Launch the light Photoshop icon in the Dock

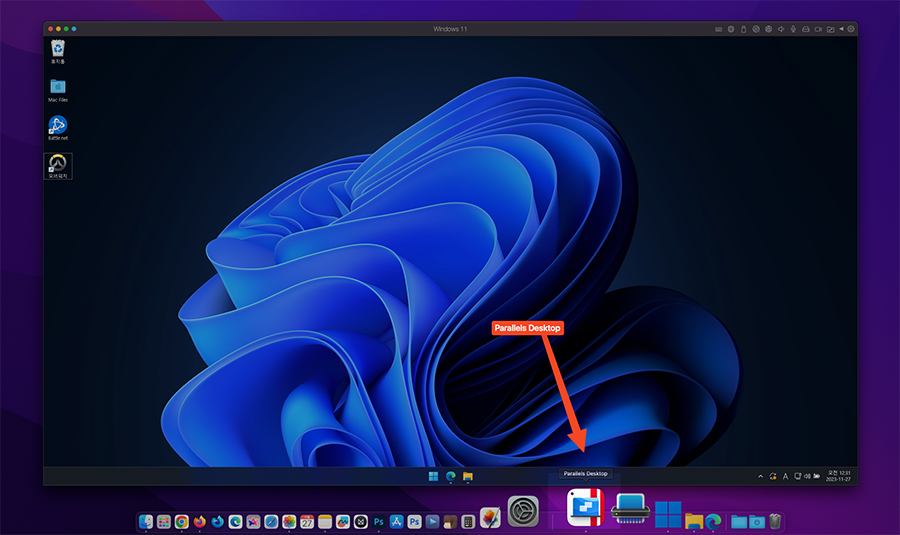pos(414,521)
